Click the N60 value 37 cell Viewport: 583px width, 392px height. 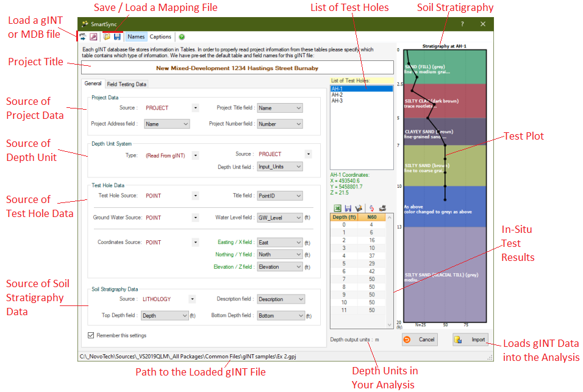372,255
